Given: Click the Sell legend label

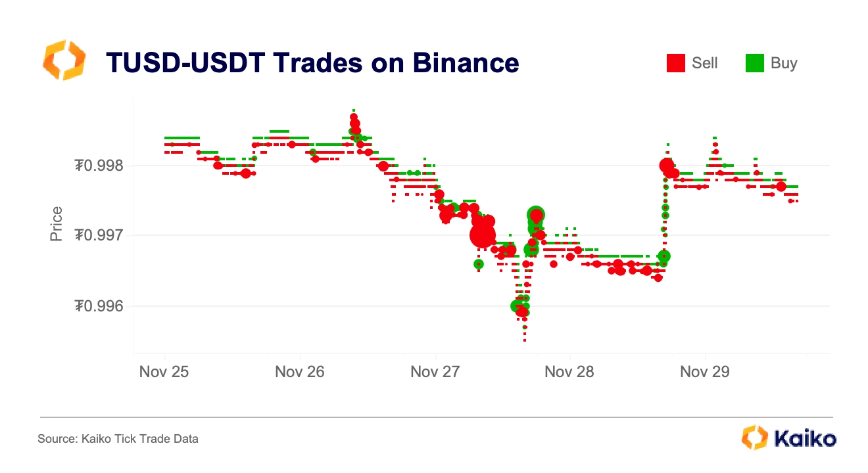Looking at the screenshot, I should click(705, 63).
